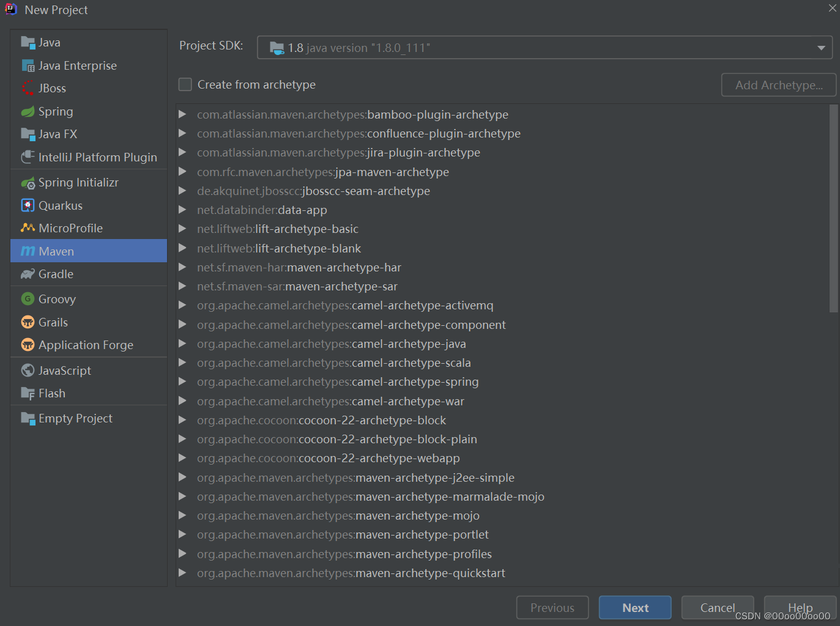Click the SDK folder icon in combo box
840x626 pixels.
tap(277, 48)
